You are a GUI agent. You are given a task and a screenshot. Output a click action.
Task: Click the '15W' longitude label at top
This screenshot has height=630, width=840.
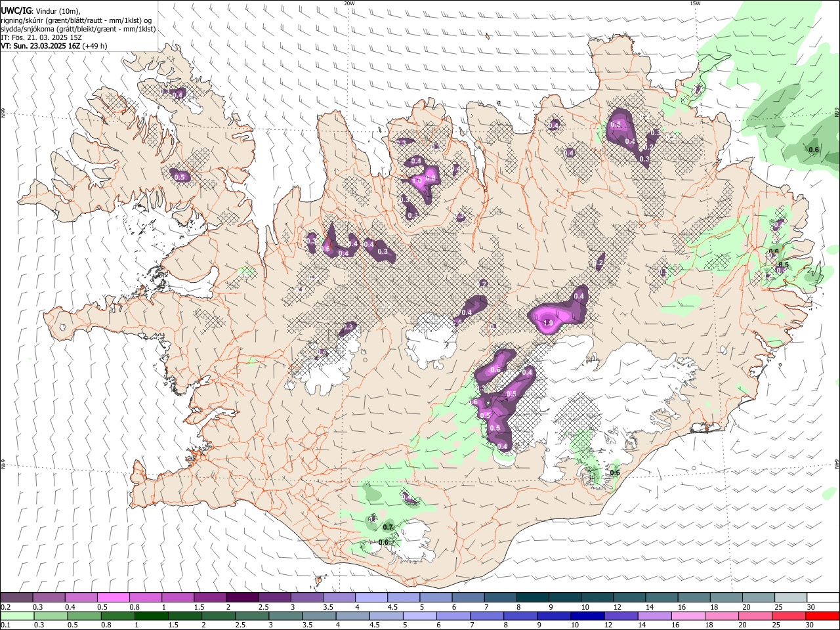[695, 3]
